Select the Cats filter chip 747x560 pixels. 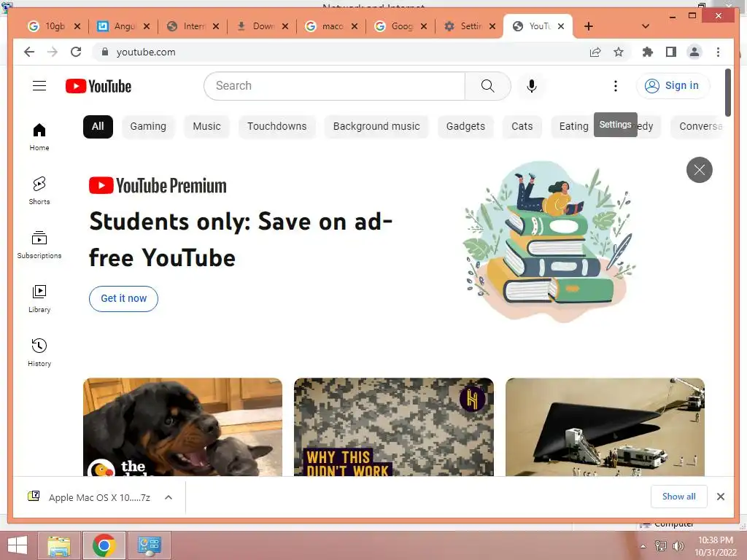[x=522, y=127]
